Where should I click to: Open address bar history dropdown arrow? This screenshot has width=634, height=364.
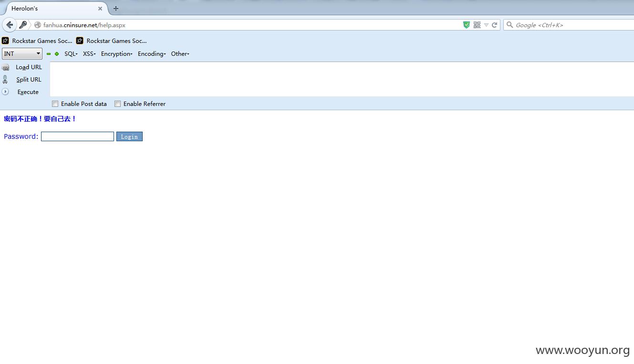click(486, 25)
